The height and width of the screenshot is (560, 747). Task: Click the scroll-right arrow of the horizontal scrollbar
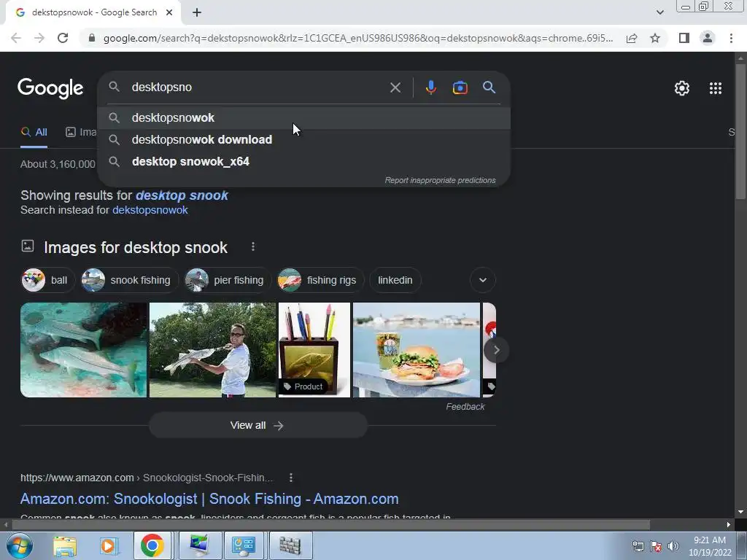[x=729, y=525]
